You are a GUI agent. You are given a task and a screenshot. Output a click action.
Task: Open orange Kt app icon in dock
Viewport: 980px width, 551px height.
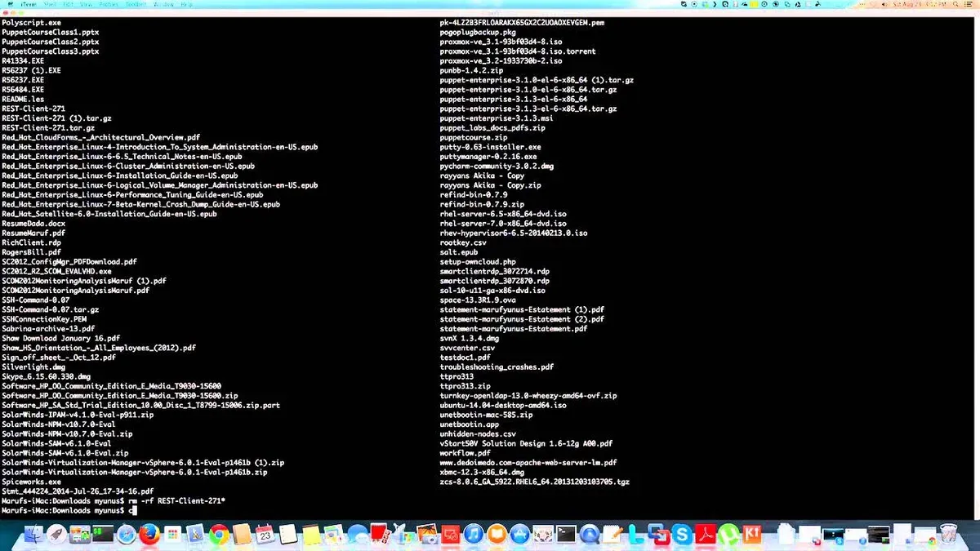(751, 534)
